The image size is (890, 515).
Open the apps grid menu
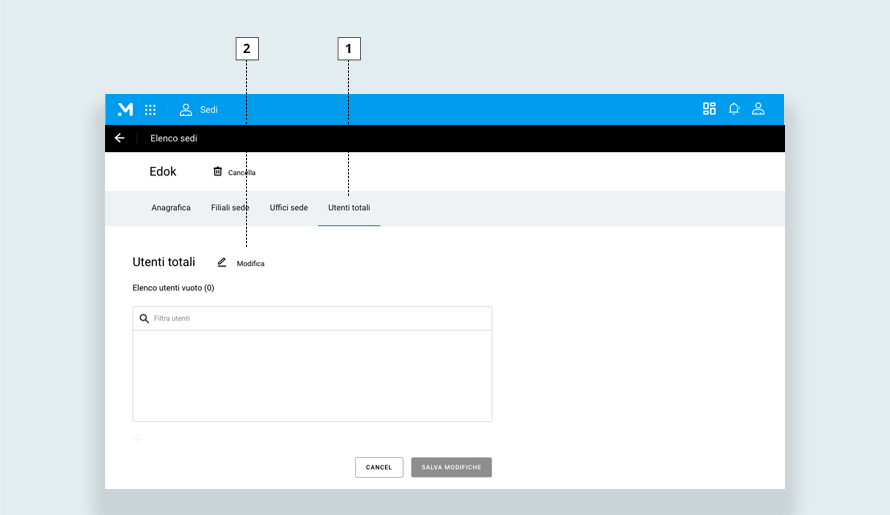pos(150,110)
